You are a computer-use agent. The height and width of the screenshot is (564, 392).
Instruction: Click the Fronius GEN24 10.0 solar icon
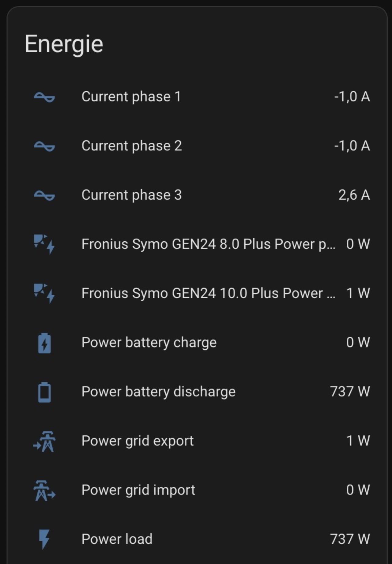coord(44,293)
